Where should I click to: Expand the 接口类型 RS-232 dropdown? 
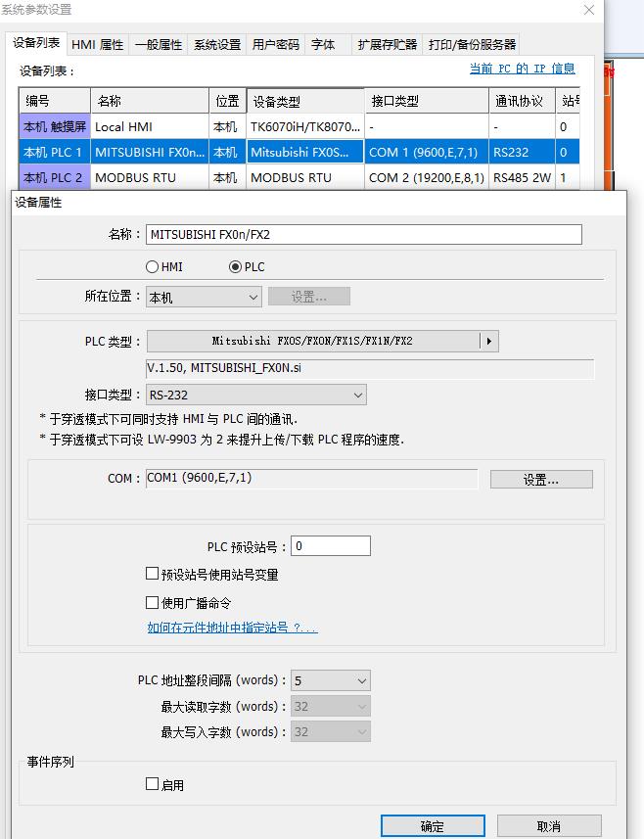(x=255, y=396)
